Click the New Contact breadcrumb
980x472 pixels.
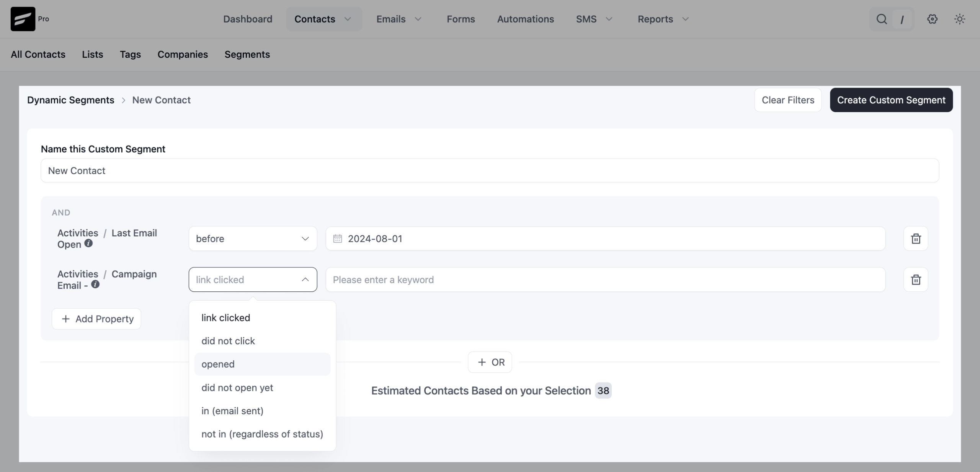[x=161, y=100]
